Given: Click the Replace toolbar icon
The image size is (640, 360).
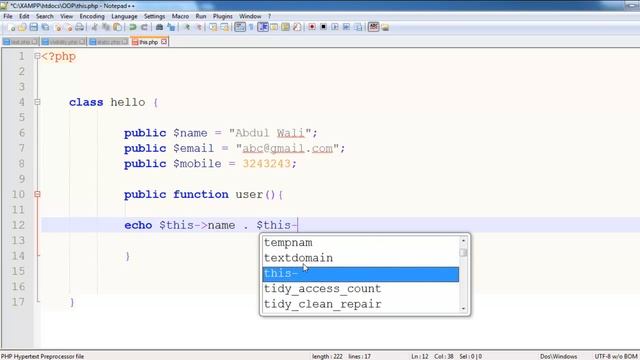Looking at the screenshot, I should (171, 27).
